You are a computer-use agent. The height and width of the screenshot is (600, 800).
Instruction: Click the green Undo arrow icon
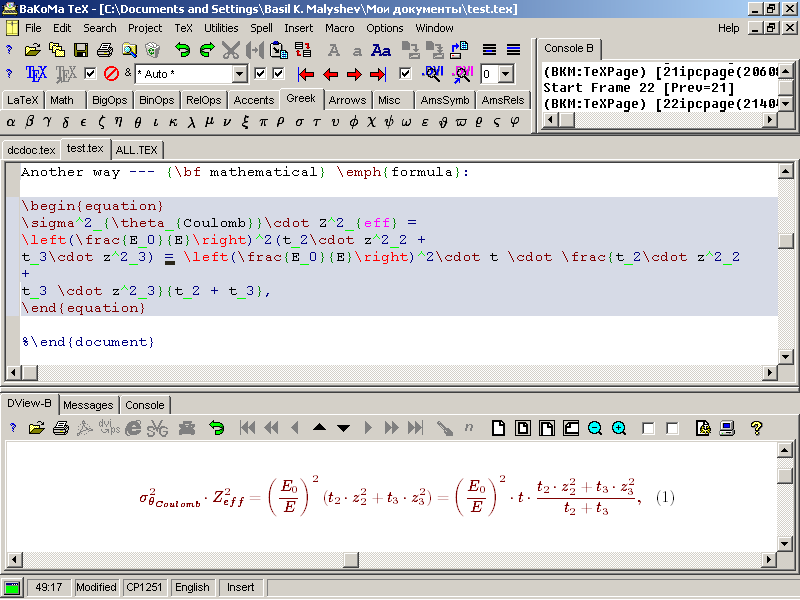point(182,49)
